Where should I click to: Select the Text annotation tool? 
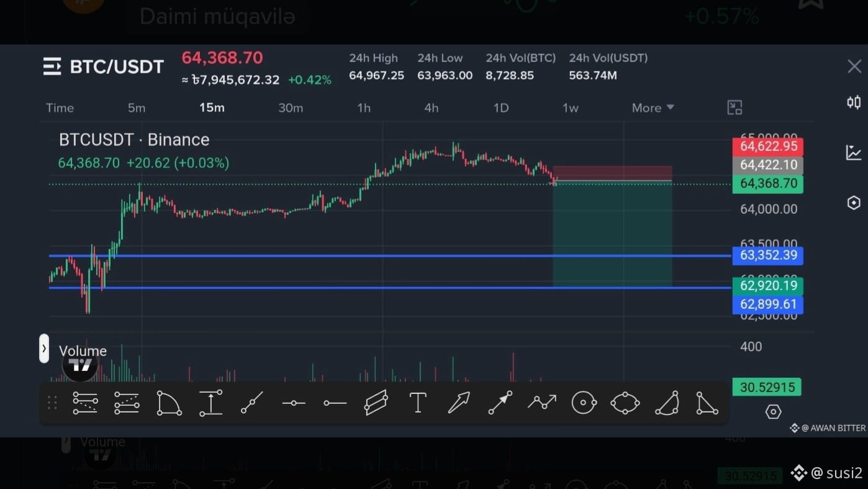tap(418, 403)
